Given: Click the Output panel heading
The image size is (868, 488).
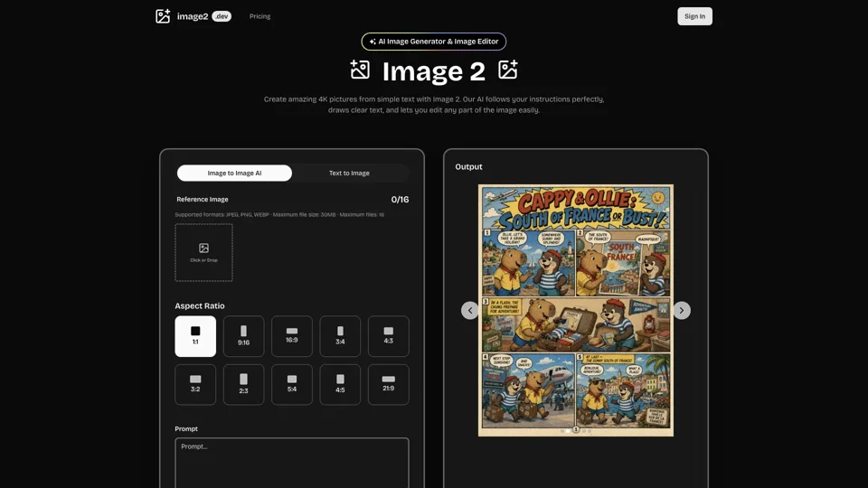Looking at the screenshot, I should pyautogui.click(x=468, y=166).
